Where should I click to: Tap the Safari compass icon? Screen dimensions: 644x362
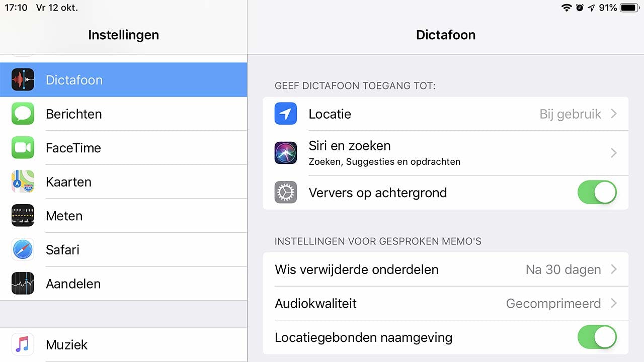pyautogui.click(x=23, y=250)
